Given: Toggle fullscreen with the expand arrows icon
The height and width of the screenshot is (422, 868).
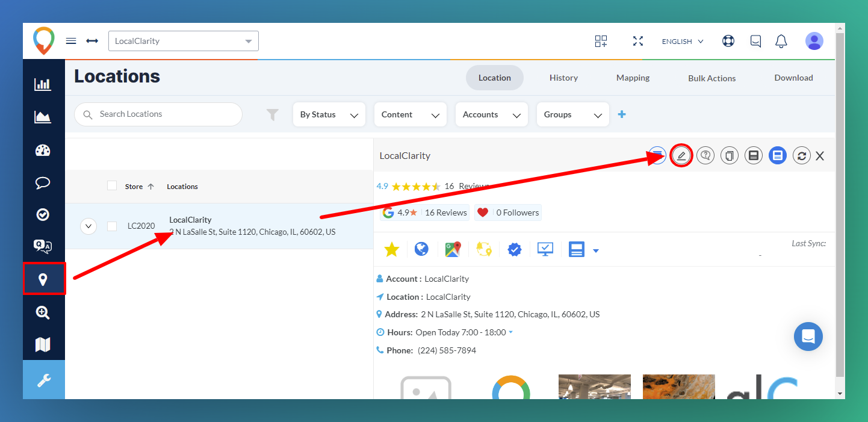Looking at the screenshot, I should click(638, 41).
